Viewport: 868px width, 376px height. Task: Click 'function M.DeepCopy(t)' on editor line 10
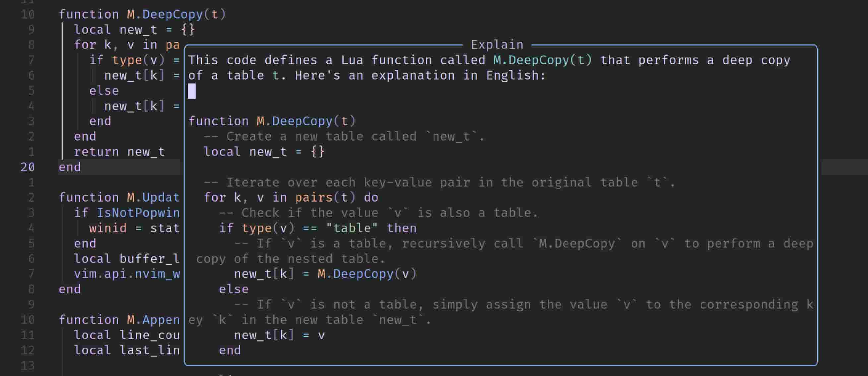tap(142, 14)
